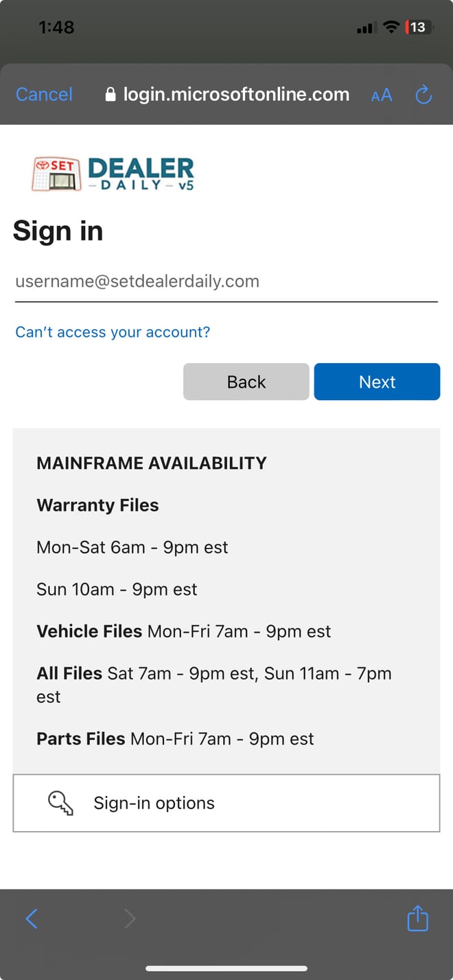Tap the cellular signal bars icon
This screenshot has height=980, width=453.
365,28
